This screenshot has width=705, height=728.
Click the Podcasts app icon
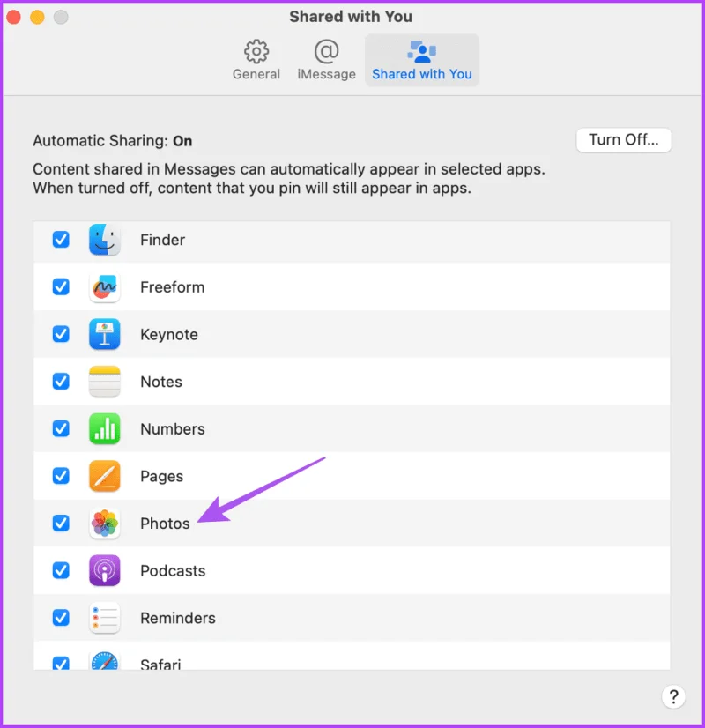click(x=104, y=570)
